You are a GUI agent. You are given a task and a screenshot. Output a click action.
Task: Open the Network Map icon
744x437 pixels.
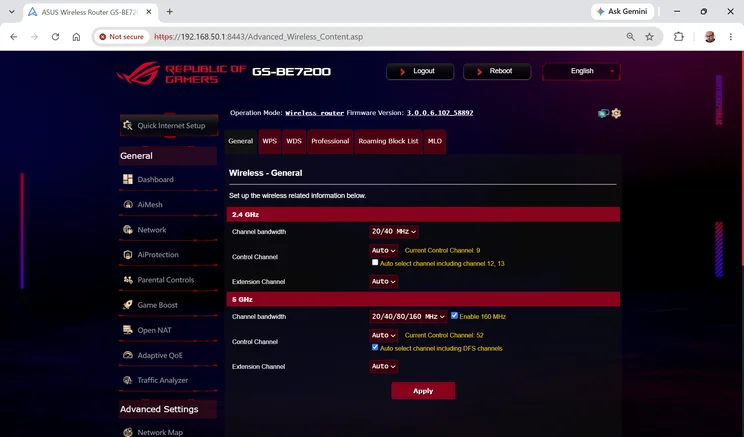click(128, 432)
